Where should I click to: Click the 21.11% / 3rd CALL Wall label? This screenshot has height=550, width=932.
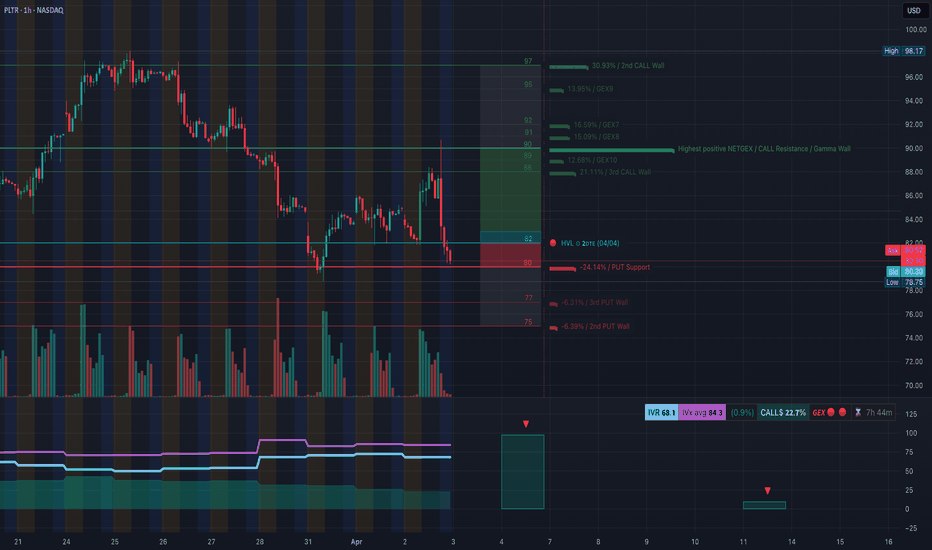tap(615, 172)
